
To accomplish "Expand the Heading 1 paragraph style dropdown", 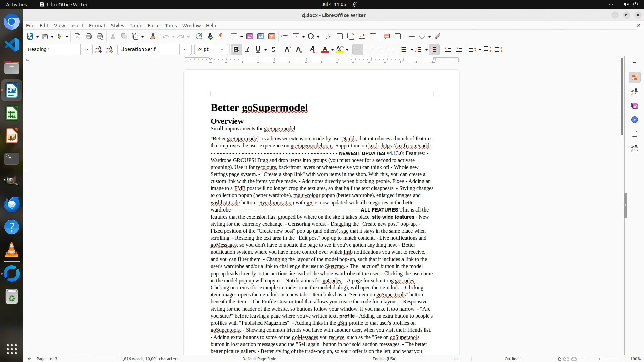I will coord(86,49).
